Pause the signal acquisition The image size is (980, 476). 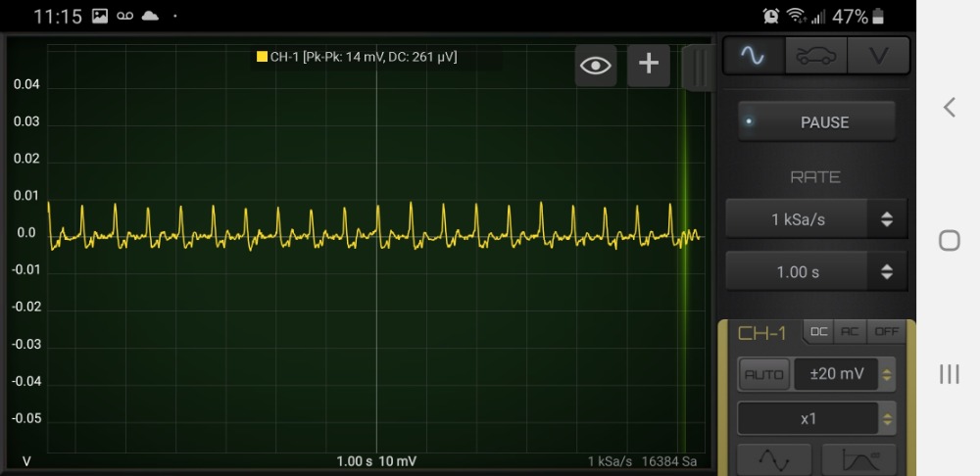pyautogui.click(x=817, y=122)
